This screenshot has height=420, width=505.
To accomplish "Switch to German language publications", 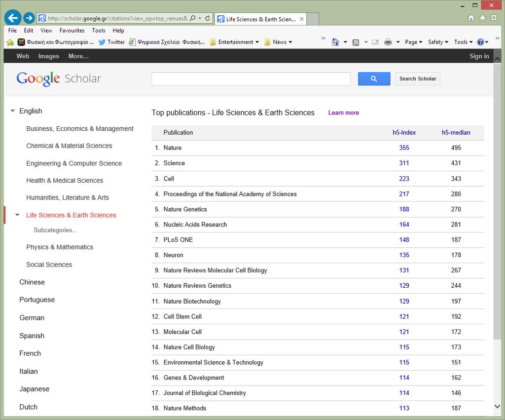I will coord(32,318).
